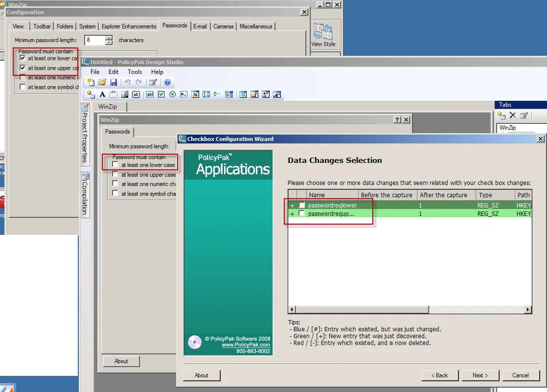Tick the passwordreqlower row checkbox
This screenshot has height=392, width=547.
302,205
